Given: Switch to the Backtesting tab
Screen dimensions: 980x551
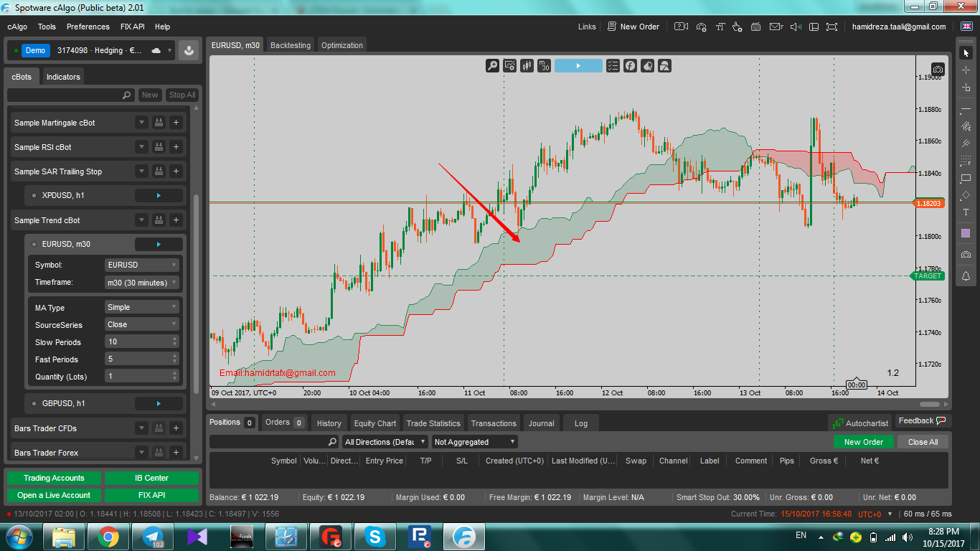Looking at the screenshot, I should click(290, 45).
